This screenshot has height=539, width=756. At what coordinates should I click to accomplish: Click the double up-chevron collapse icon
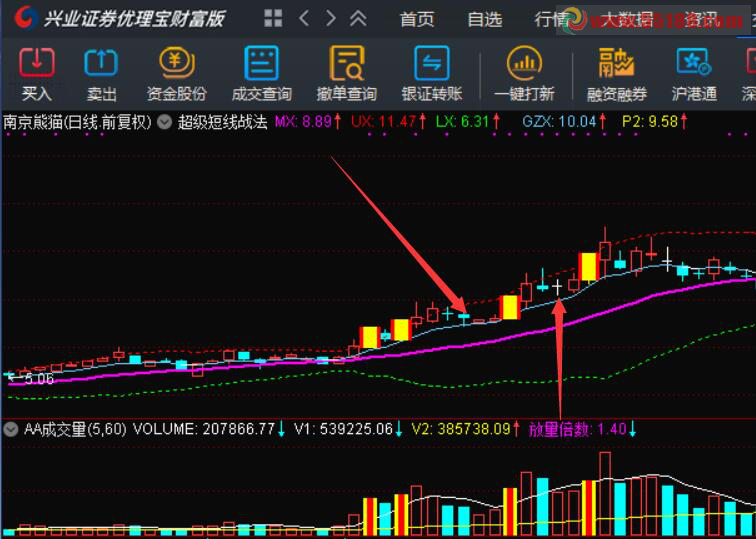pyautogui.click(x=358, y=18)
